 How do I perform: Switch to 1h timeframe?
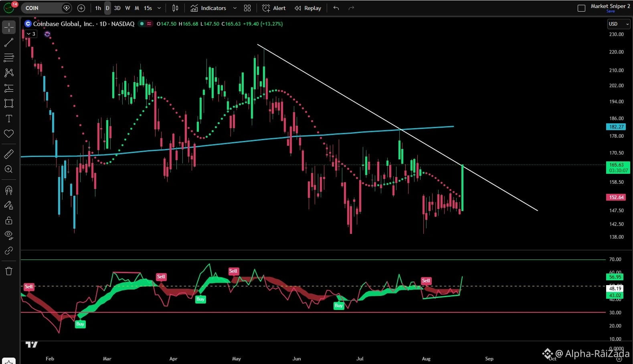(98, 8)
